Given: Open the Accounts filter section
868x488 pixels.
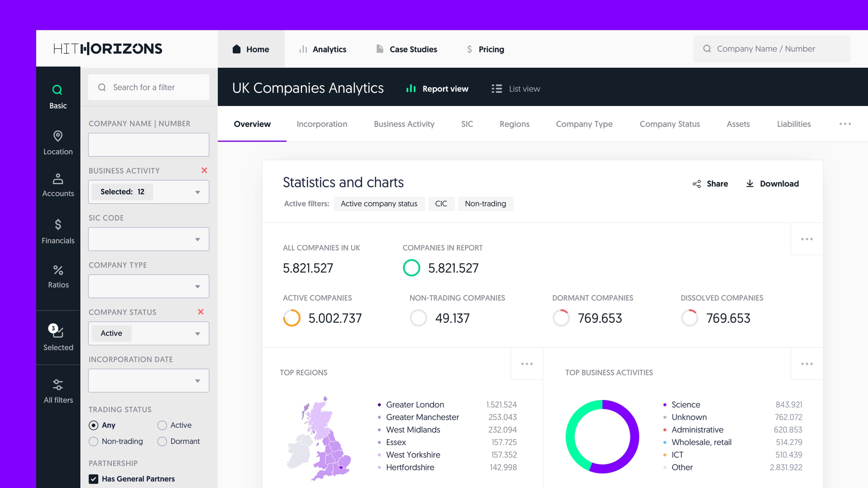Looking at the screenshot, I should pos(58,185).
